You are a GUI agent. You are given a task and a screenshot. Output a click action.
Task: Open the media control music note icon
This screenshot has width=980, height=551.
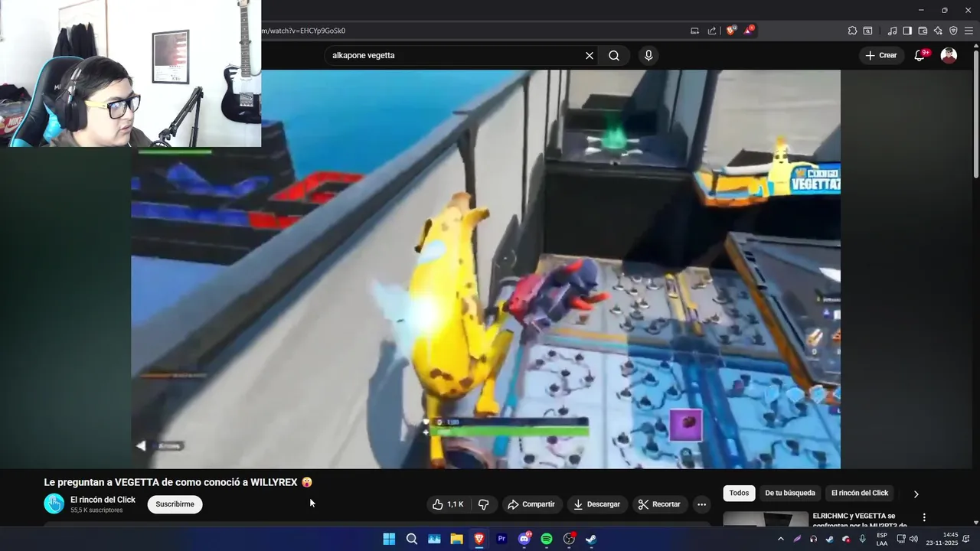[892, 31]
